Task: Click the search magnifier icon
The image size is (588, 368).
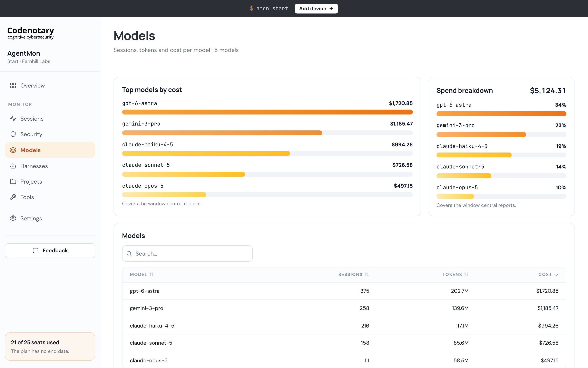Action: point(129,254)
